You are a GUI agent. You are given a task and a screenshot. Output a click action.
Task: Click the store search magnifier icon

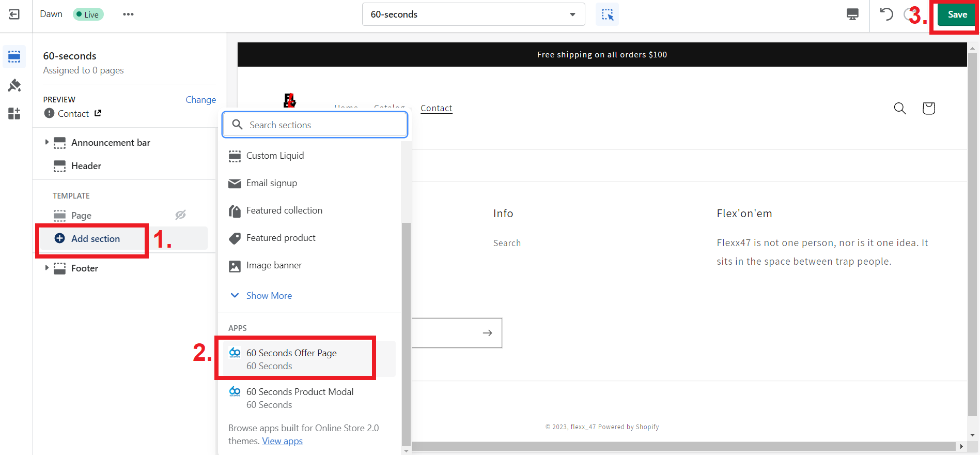pos(900,108)
